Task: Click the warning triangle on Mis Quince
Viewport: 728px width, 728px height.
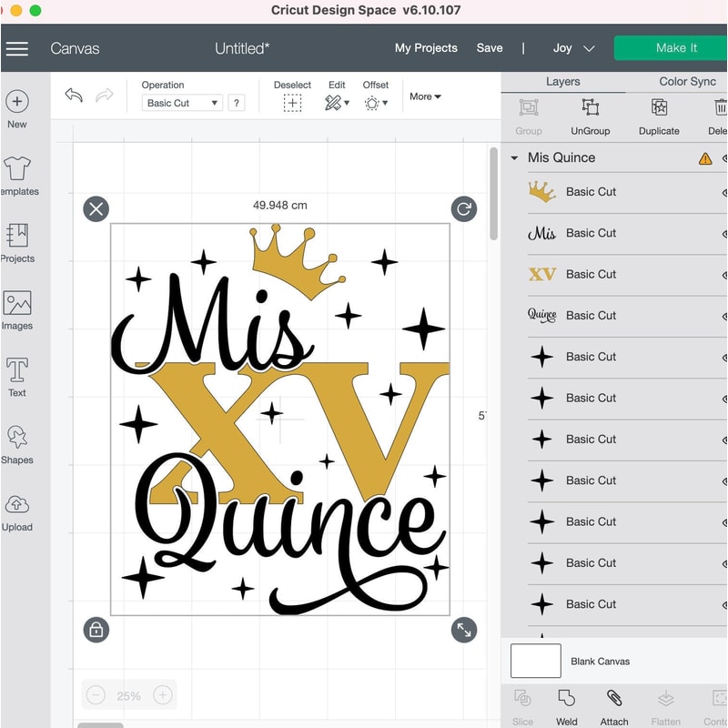Action: pyautogui.click(x=704, y=157)
